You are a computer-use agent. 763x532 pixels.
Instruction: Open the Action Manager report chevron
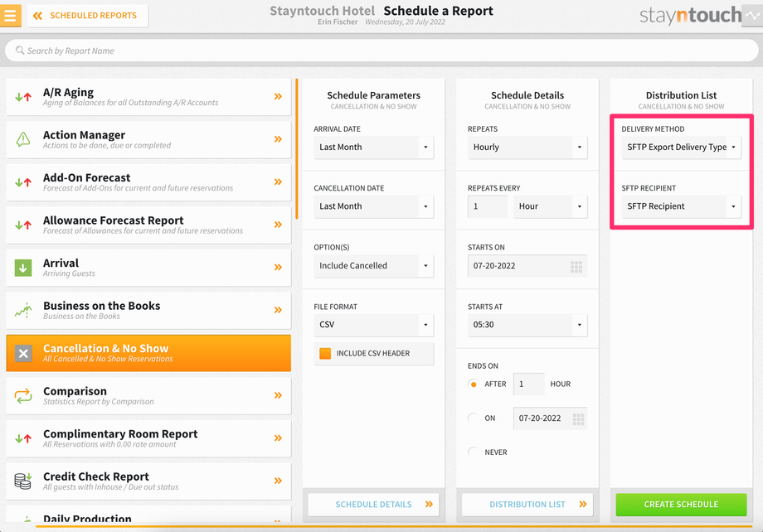click(x=278, y=139)
